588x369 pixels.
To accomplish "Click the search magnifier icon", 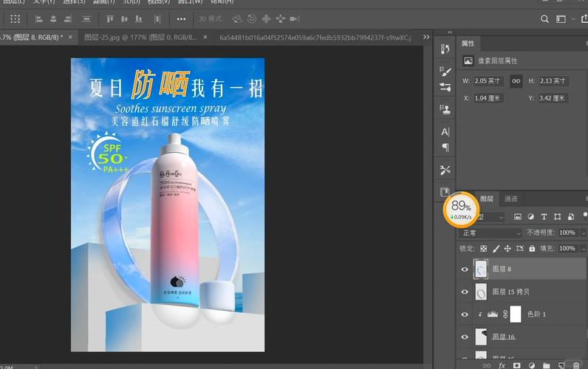I will pyautogui.click(x=544, y=19).
